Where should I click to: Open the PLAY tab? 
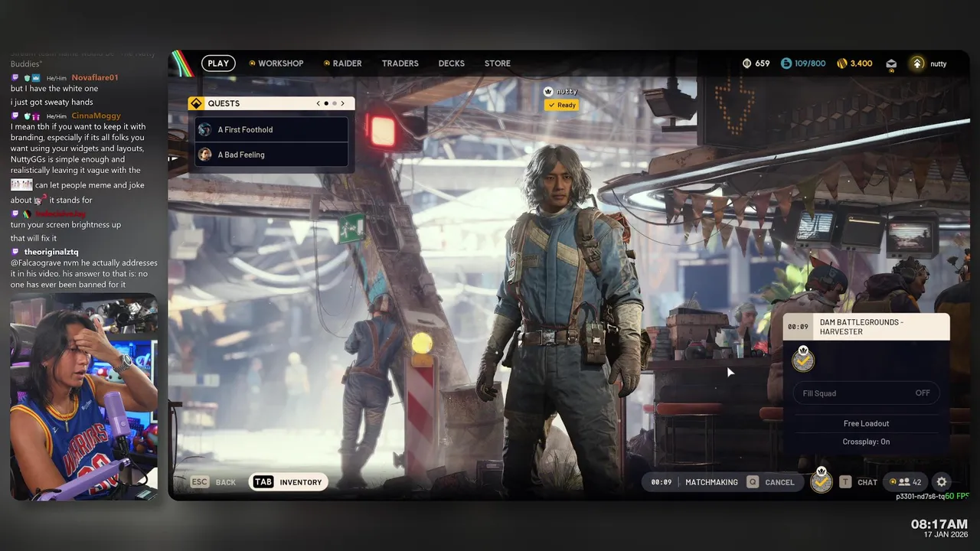[218, 64]
